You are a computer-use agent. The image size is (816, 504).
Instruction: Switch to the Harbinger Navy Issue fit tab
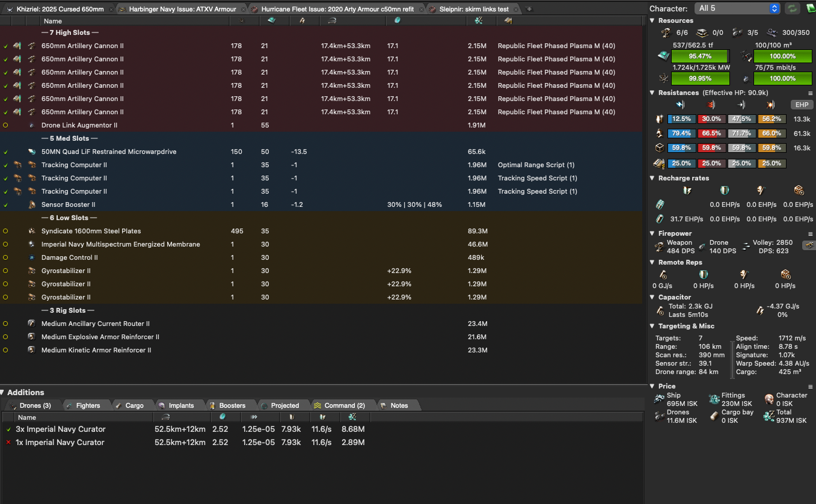pos(180,9)
